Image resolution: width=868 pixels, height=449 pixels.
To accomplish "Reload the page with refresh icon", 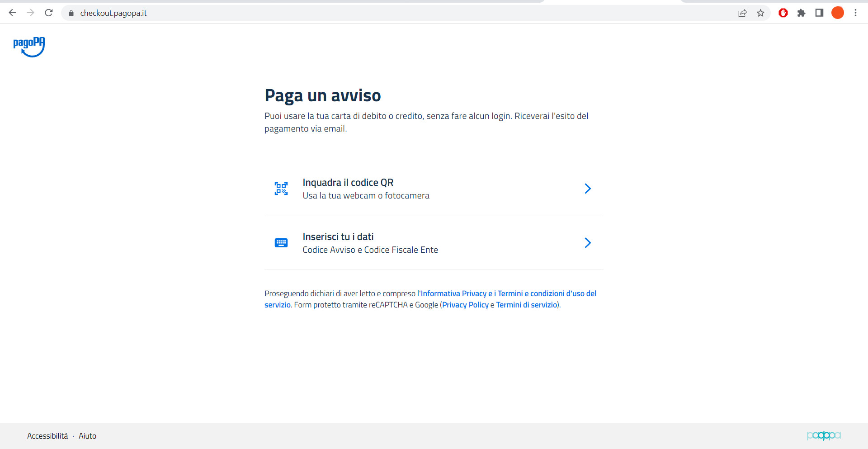I will [49, 13].
